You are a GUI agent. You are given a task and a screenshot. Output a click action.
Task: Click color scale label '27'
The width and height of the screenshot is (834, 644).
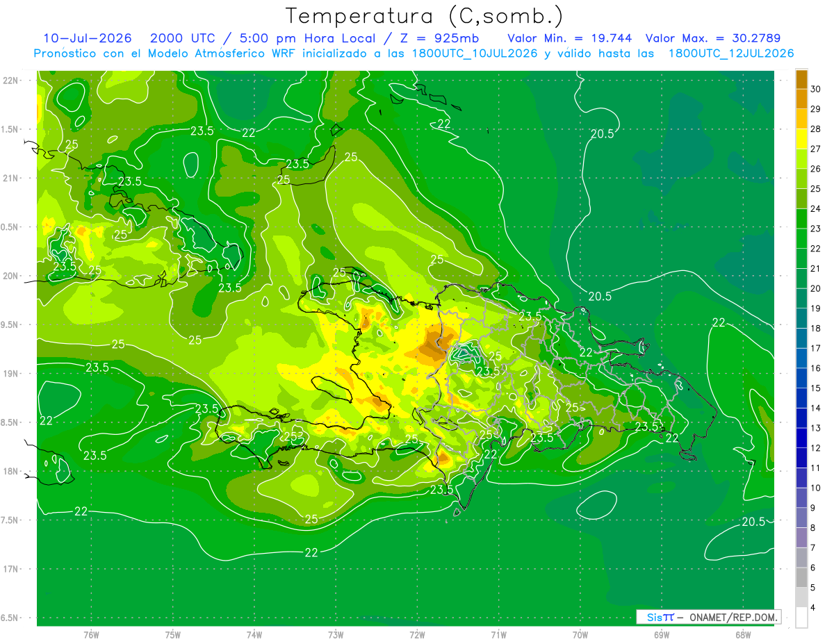click(816, 149)
